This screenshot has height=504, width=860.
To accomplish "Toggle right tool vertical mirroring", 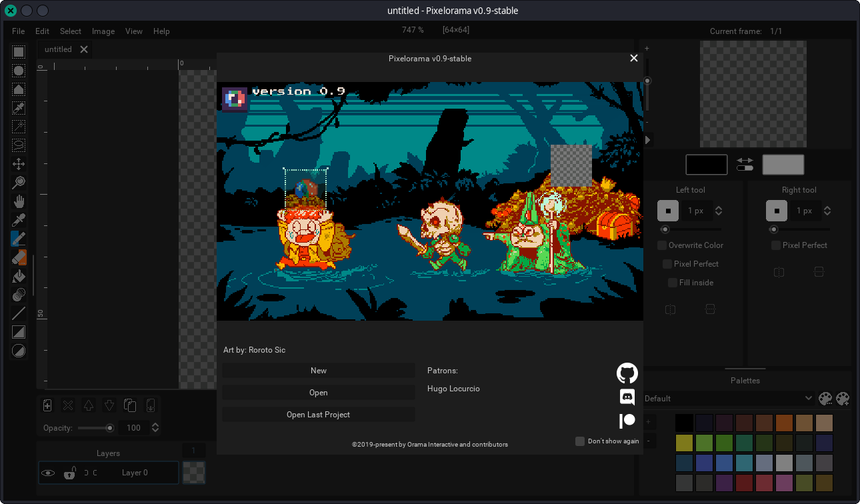I will pyautogui.click(x=819, y=272).
